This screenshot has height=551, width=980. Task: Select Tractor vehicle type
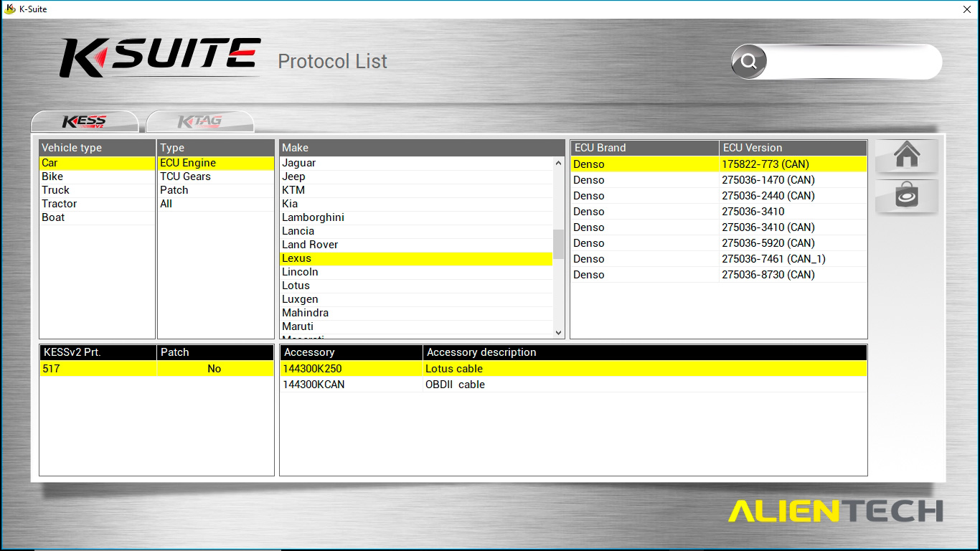click(x=97, y=204)
